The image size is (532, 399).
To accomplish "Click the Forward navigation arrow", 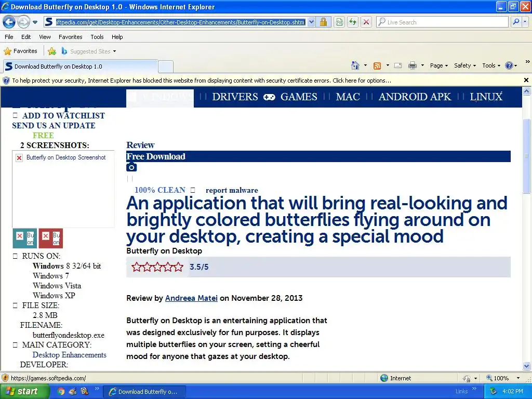I will pyautogui.click(x=23, y=22).
